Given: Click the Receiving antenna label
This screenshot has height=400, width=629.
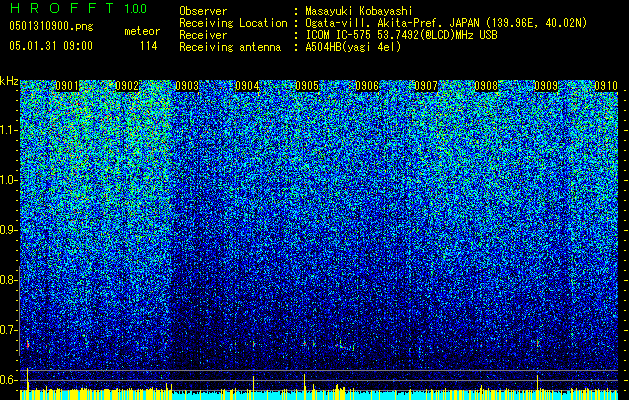Looking at the screenshot, I should (x=230, y=47).
